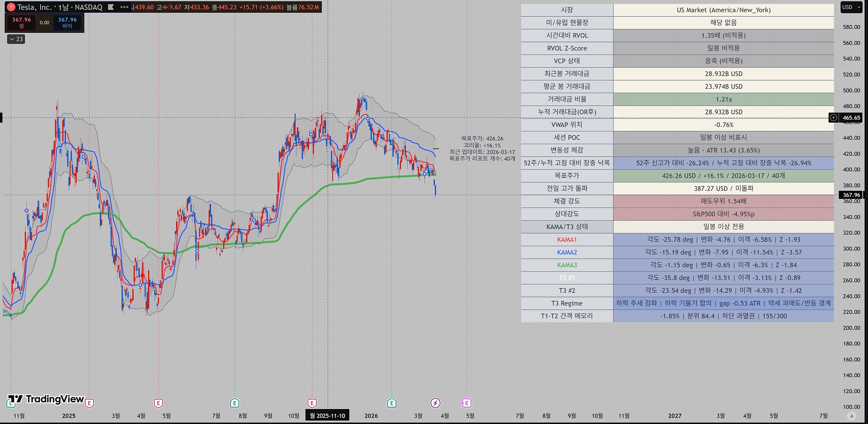The width and height of the screenshot is (868, 424).
Task: Collapse the indicator legend showing 23
Action: click(x=16, y=39)
